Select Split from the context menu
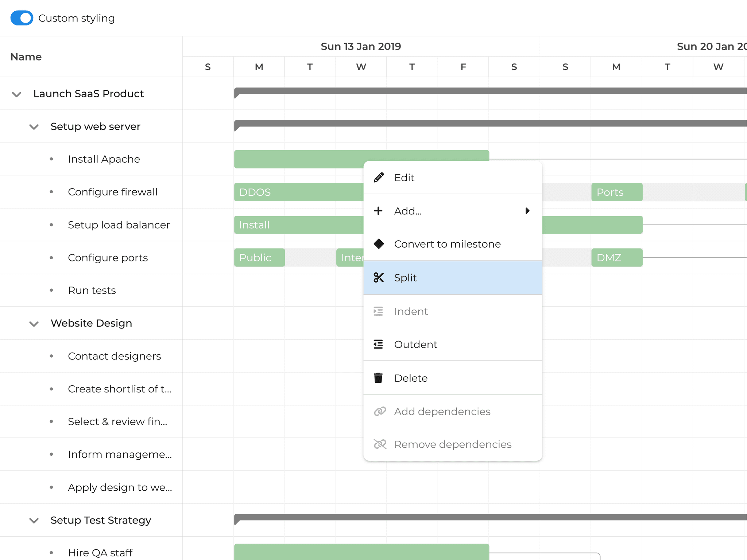The width and height of the screenshot is (747, 560). 406,277
